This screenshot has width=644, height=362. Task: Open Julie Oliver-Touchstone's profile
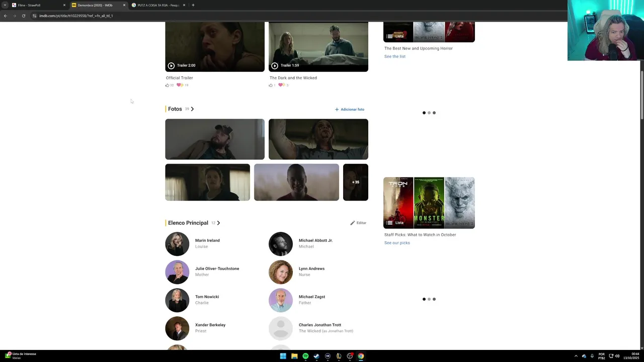point(217,268)
